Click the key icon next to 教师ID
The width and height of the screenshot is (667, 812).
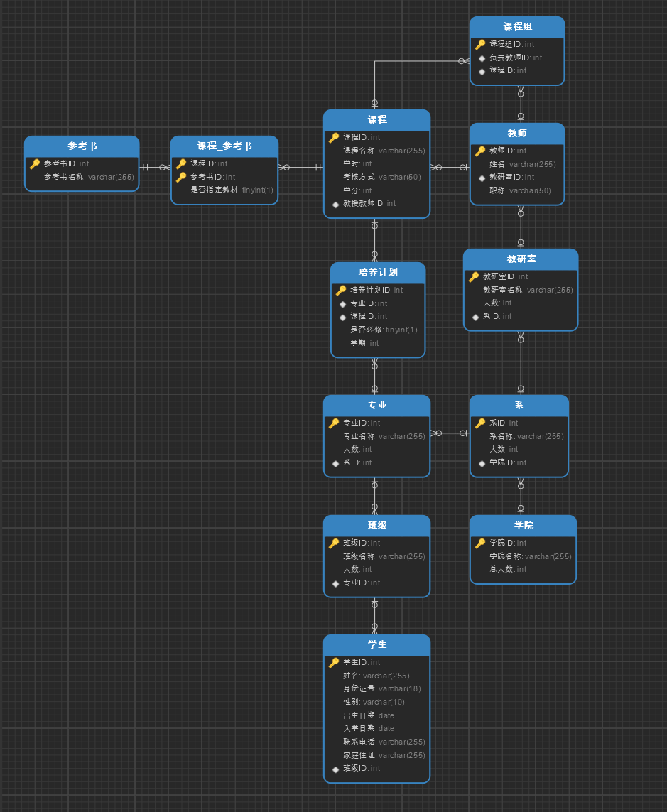(480, 151)
